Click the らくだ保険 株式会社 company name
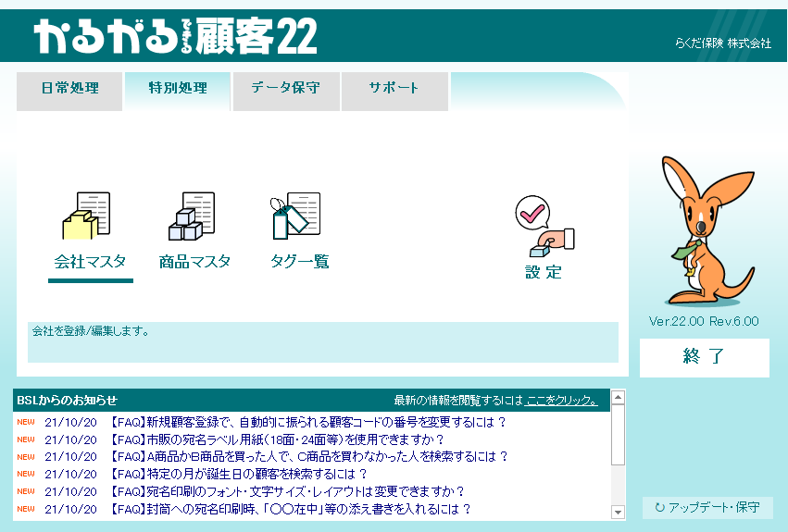This screenshot has width=788, height=532. point(722,43)
